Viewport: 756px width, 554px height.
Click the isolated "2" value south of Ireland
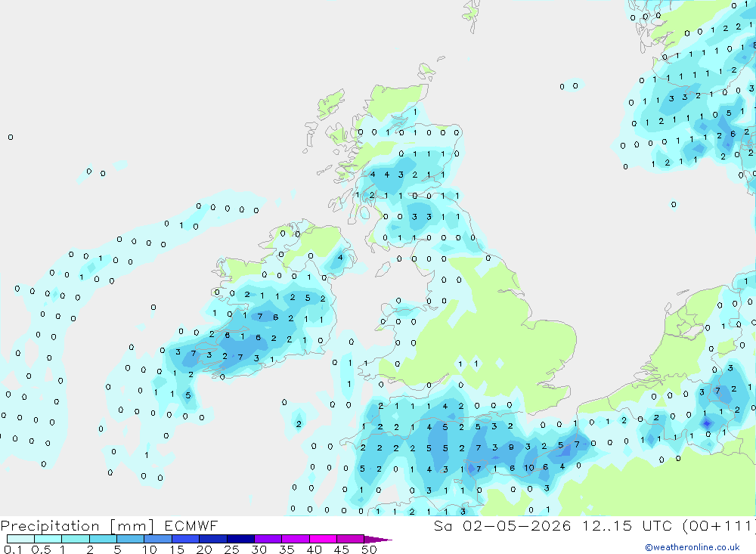(299, 424)
